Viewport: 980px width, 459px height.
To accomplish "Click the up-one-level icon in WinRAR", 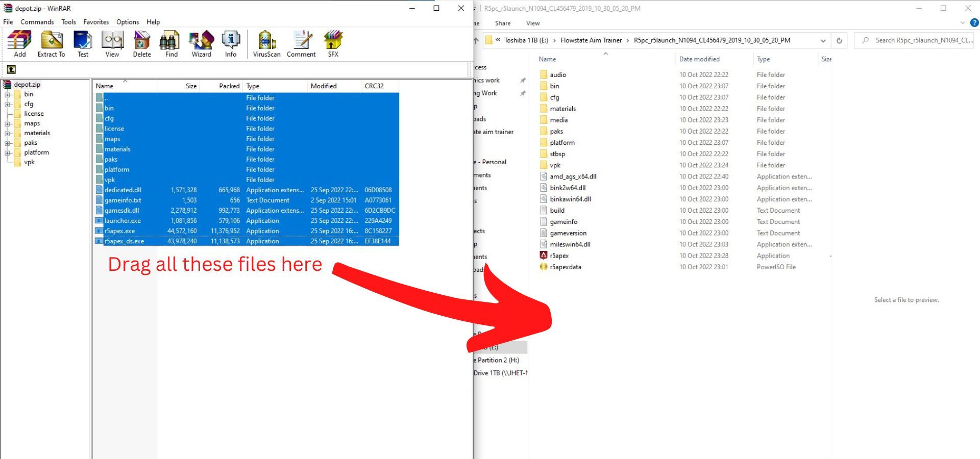I will click(x=11, y=69).
